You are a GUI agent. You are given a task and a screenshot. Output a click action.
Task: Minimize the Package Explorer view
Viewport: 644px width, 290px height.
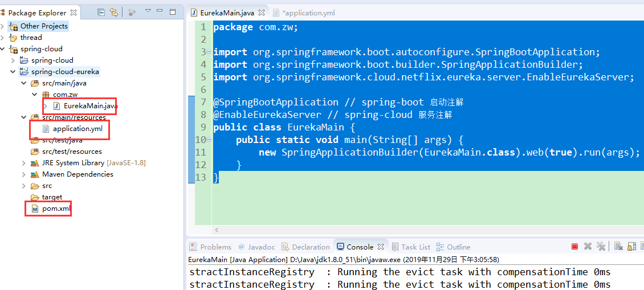[160, 11]
